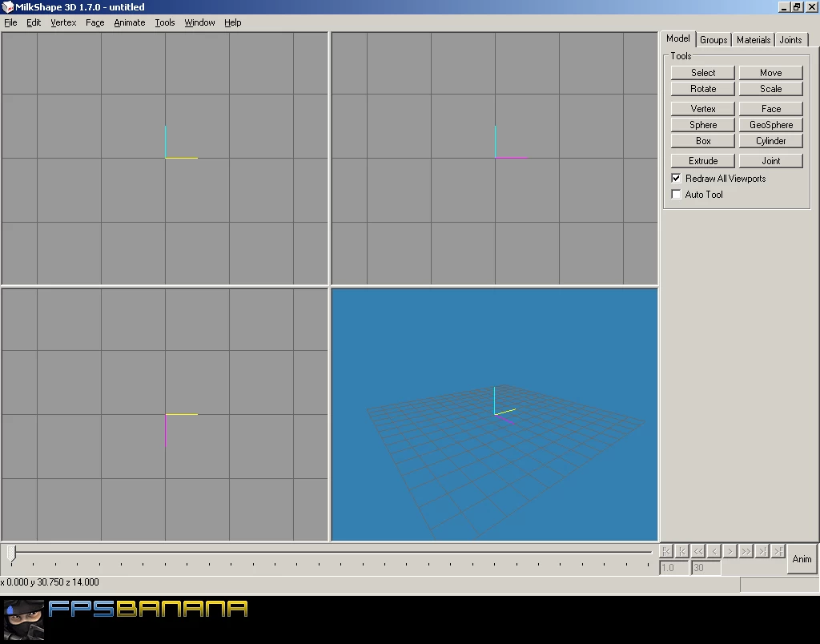Toggle animation mode with the Anim button
Screen dimensions: 820x644
click(x=802, y=559)
